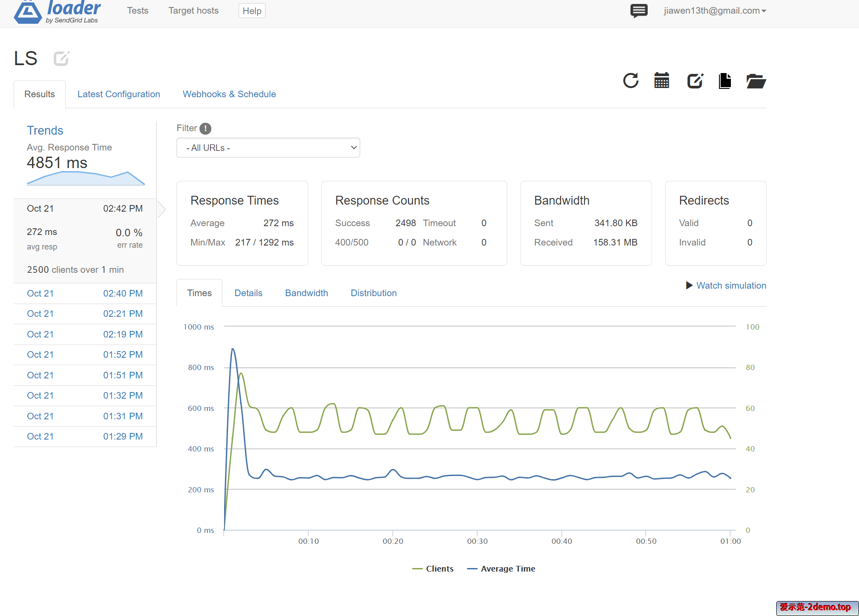This screenshot has width=859, height=616.
Task: Expand the All URLs filter dropdown
Action: coord(268,148)
